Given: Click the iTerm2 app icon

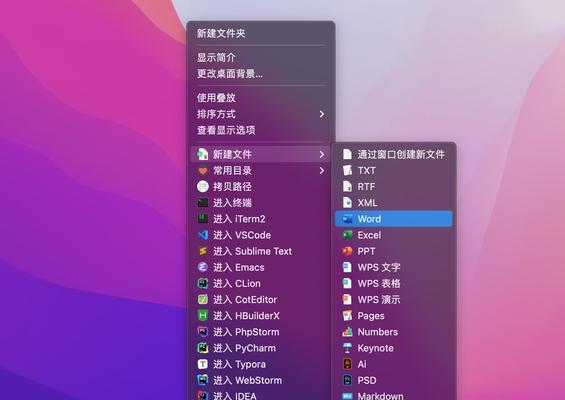Looking at the screenshot, I should coord(203,219).
